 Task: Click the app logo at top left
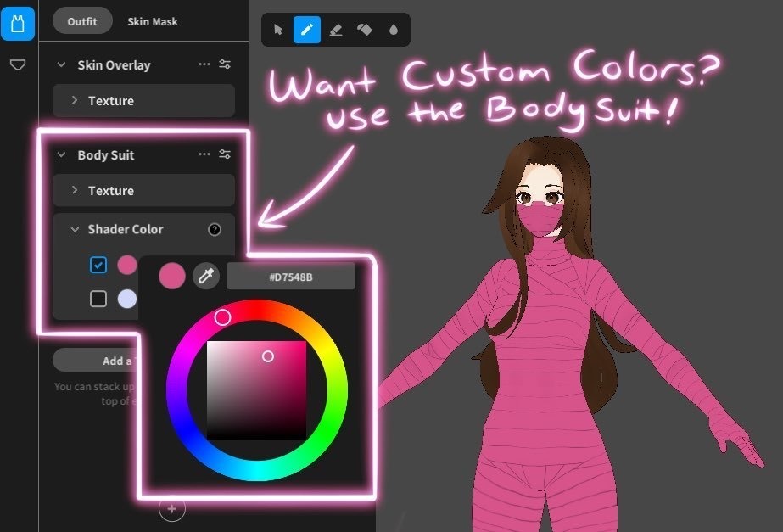[17, 23]
